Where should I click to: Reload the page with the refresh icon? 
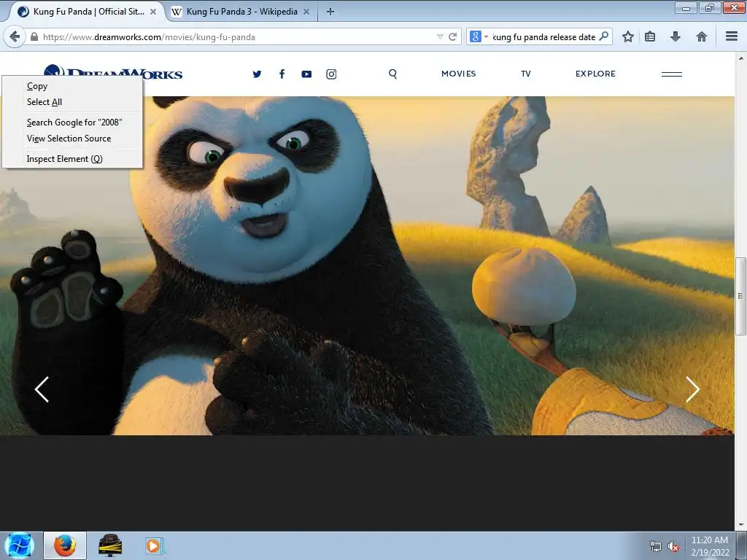[452, 36]
